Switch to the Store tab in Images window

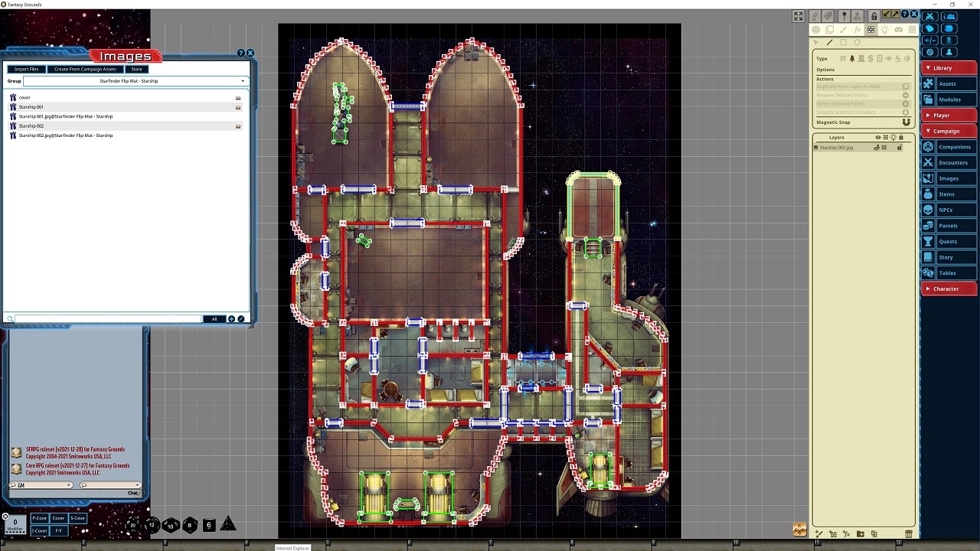136,69
